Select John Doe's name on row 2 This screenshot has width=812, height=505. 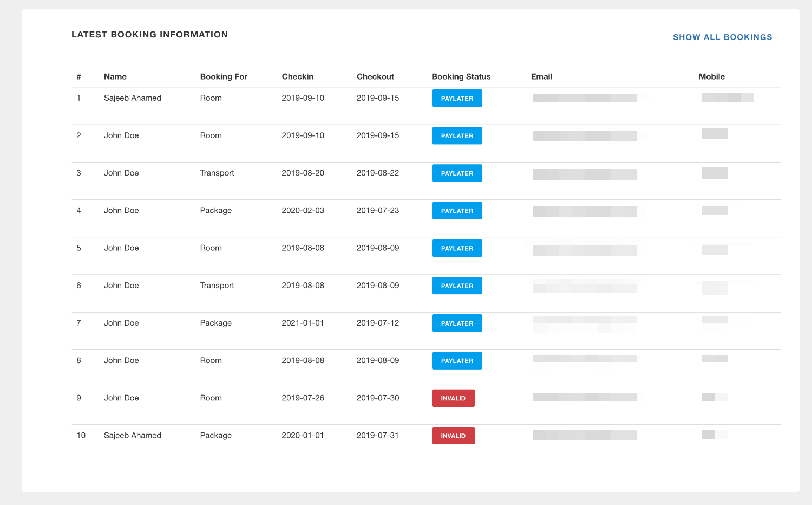click(121, 135)
